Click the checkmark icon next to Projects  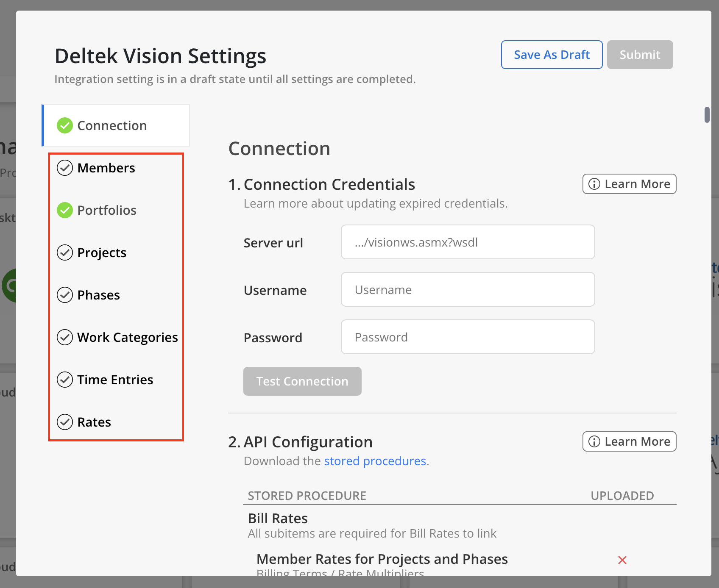tap(65, 252)
